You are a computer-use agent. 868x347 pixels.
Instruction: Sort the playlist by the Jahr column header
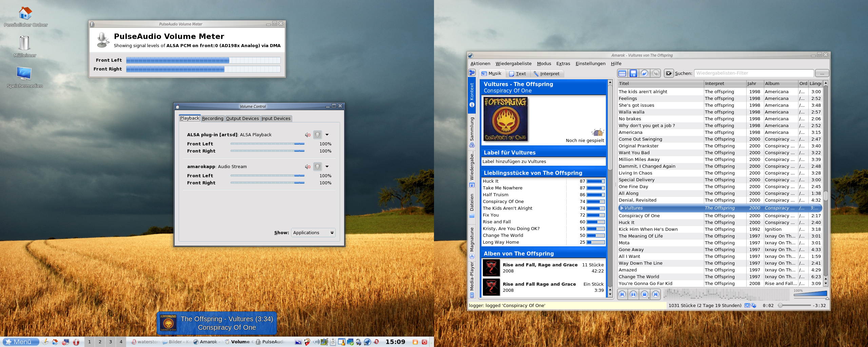click(753, 83)
